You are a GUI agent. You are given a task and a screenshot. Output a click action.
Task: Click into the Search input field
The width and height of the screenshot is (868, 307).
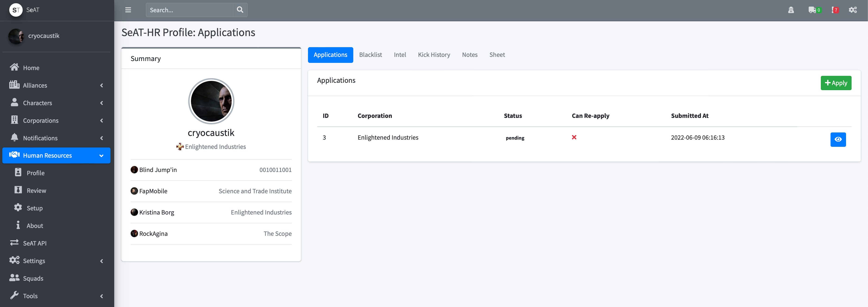pyautogui.click(x=189, y=10)
